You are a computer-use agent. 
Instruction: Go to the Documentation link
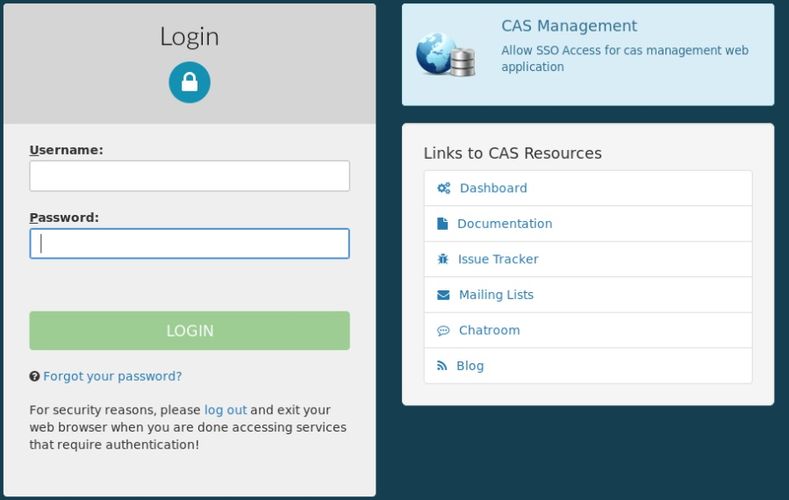(504, 224)
